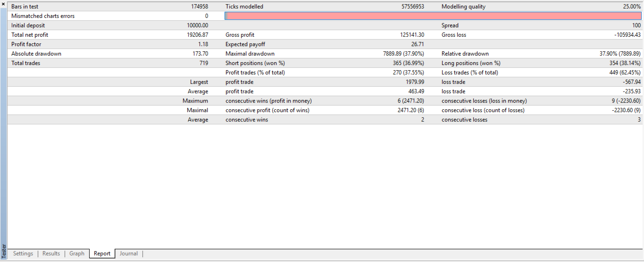This screenshot has width=644, height=262.
Task: Click the Long positions (won %) label
Action: tap(471, 63)
